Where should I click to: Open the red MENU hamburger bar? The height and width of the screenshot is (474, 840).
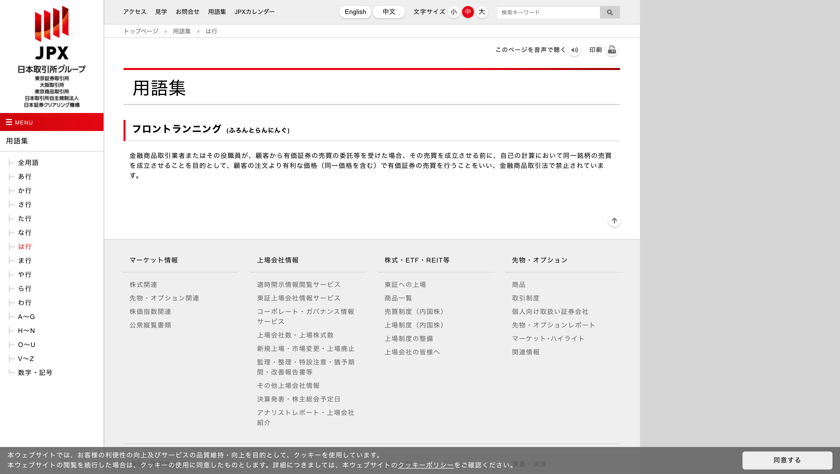pyautogui.click(x=51, y=122)
